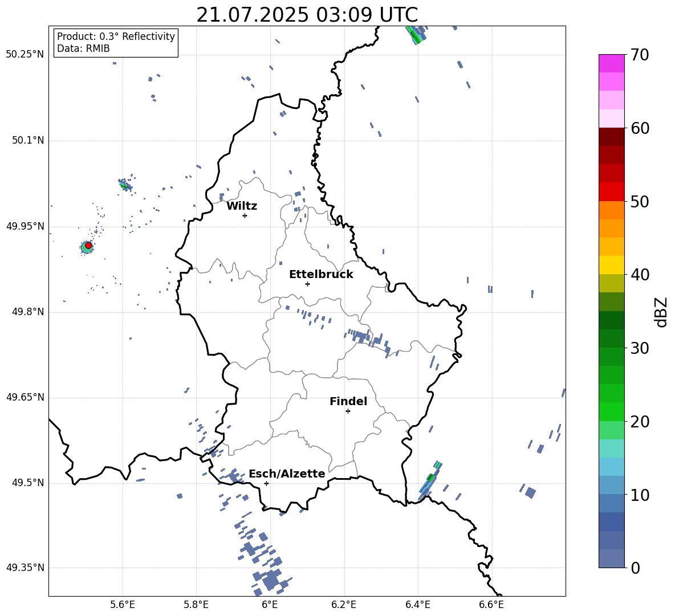Click the 49.65°N latitude label

[x=25, y=397]
